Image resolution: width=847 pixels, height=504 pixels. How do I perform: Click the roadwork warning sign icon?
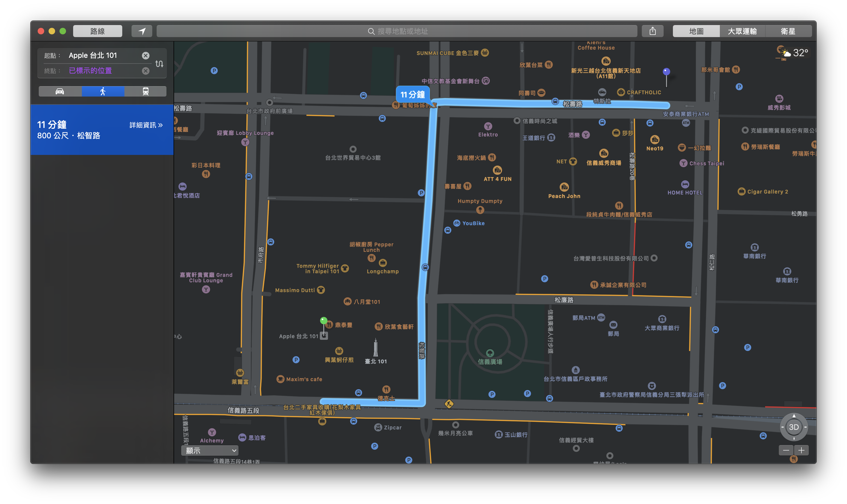[449, 404]
